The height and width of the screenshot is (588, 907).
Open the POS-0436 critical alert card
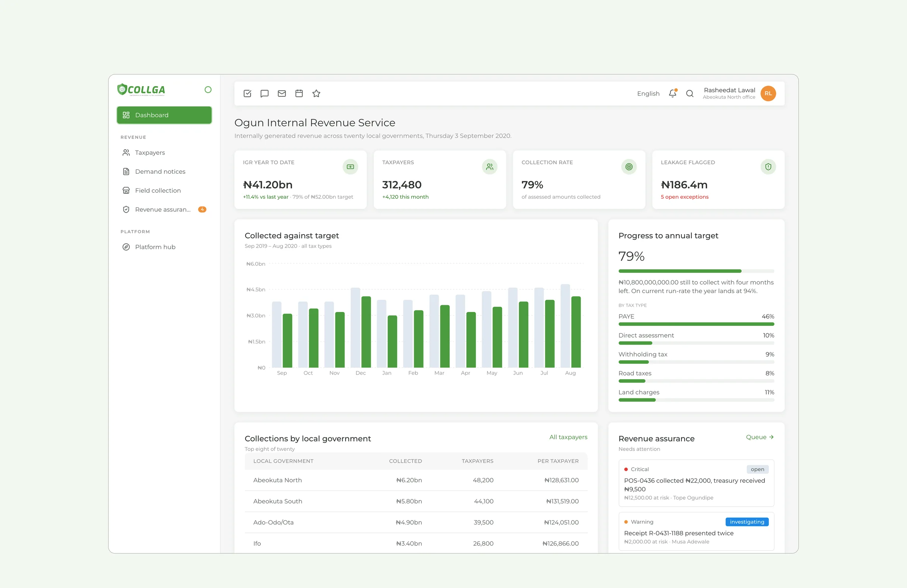tap(696, 483)
